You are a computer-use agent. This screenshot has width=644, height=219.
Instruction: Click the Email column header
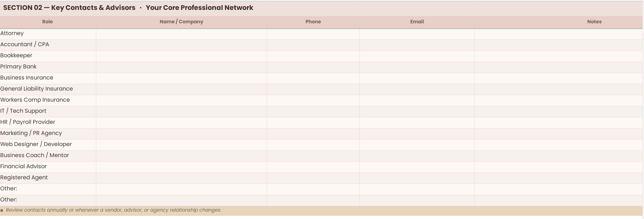tap(417, 22)
